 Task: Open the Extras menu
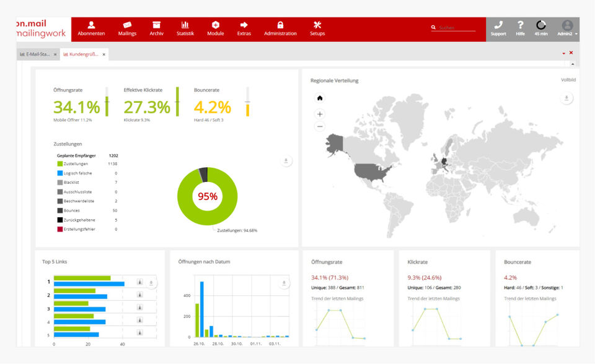click(244, 28)
